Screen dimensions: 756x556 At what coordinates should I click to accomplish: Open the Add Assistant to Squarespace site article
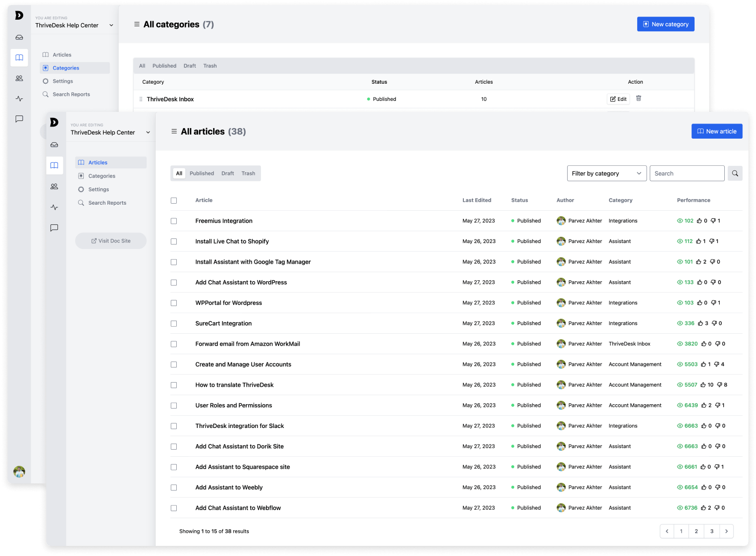pos(243,467)
